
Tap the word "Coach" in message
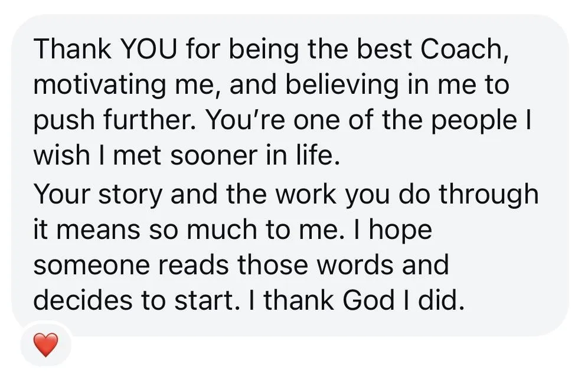[x=463, y=51]
